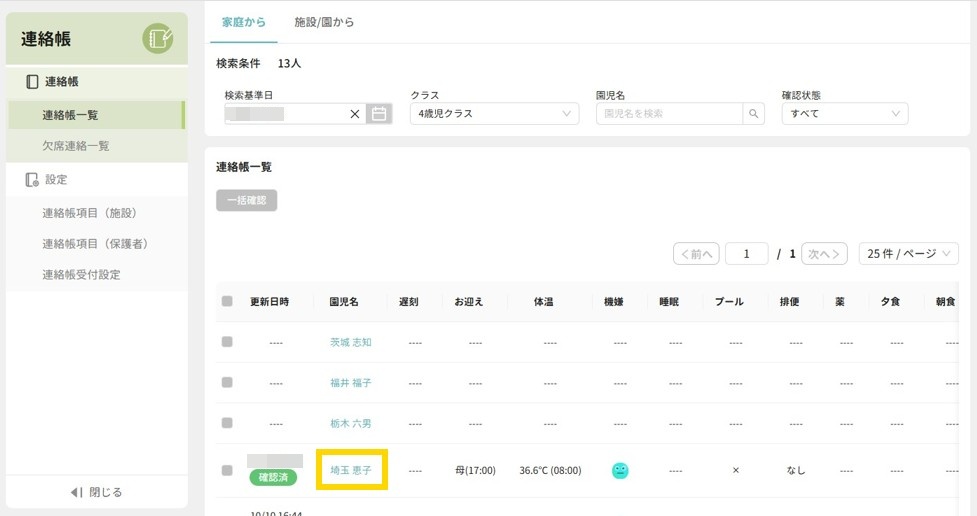The width and height of the screenshot is (977, 516).
Task: Open 欠席連絡一覧 in the sidebar
Action: (x=76, y=146)
